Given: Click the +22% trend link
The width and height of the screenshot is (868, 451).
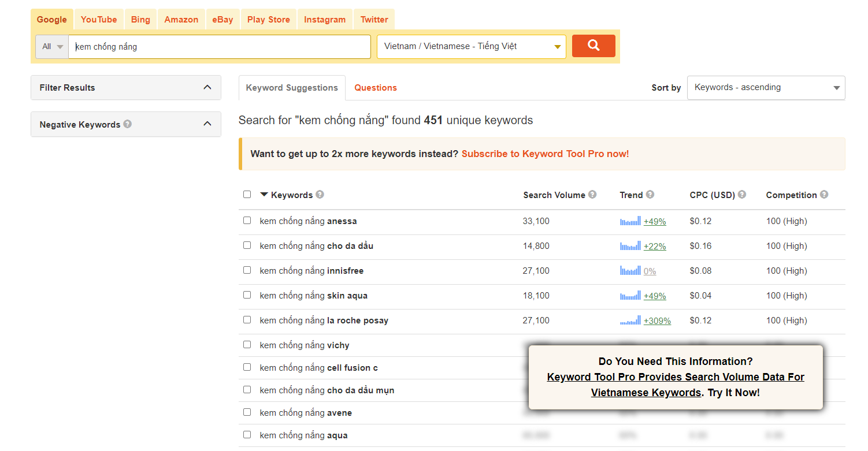Looking at the screenshot, I should click(x=655, y=247).
